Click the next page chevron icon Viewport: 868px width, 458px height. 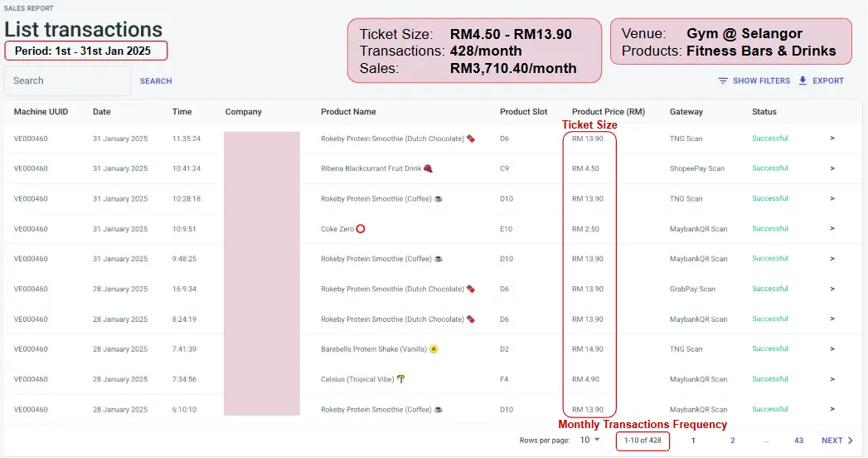click(851, 441)
